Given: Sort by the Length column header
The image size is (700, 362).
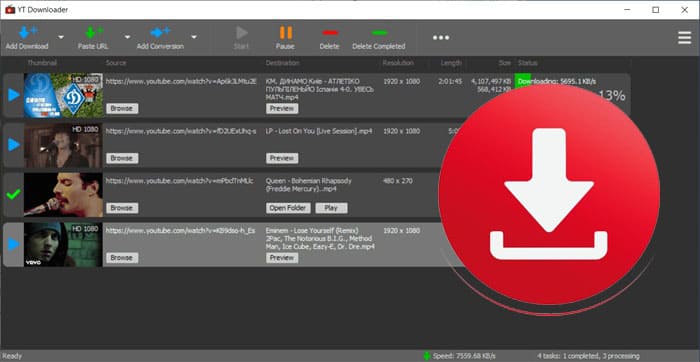Looking at the screenshot, I should [x=451, y=63].
